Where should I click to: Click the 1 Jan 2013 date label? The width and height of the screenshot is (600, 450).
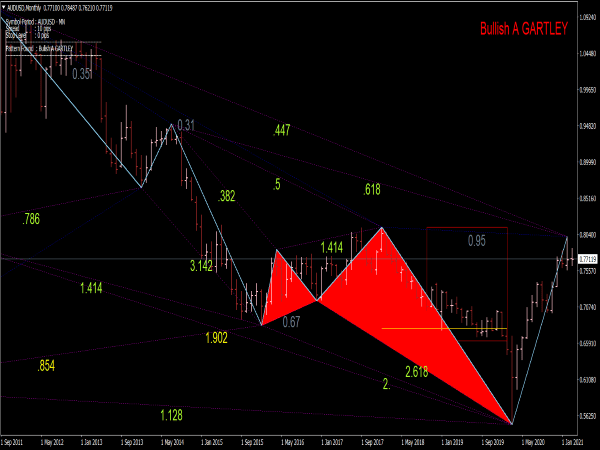click(x=92, y=443)
